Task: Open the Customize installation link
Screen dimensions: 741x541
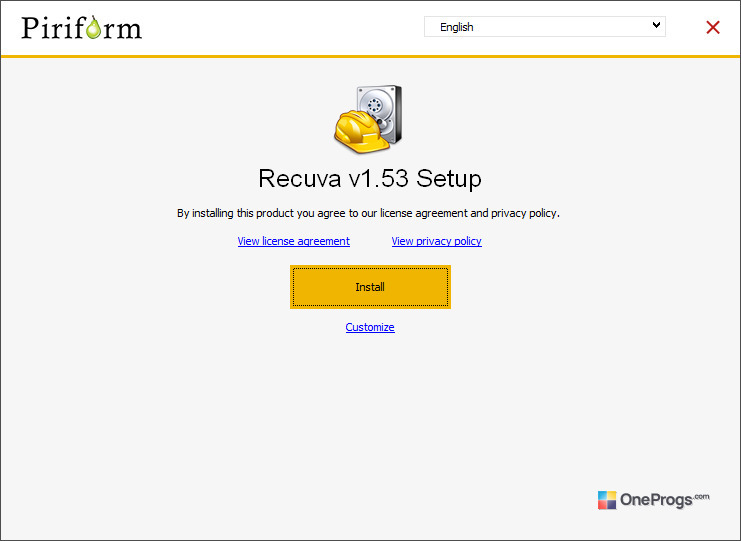Action: [x=370, y=327]
